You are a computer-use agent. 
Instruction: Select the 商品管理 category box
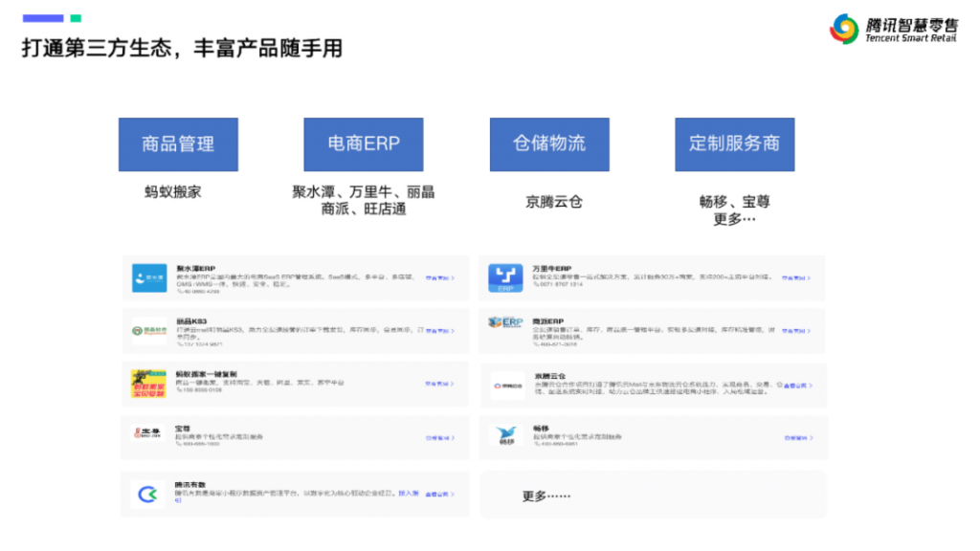pyautogui.click(x=178, y=144)
